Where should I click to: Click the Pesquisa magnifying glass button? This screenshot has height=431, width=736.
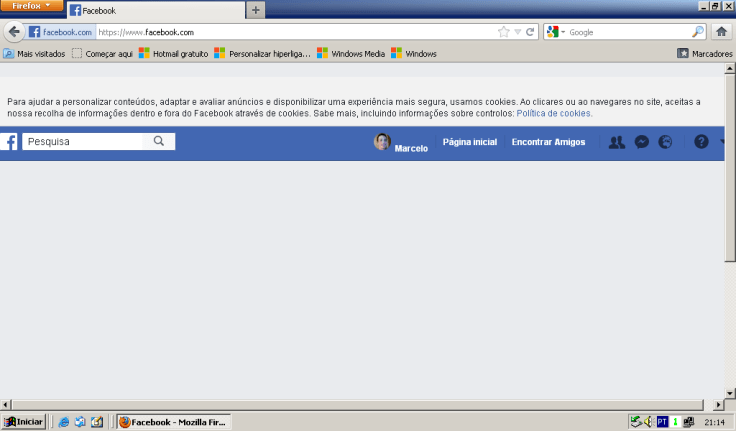point(159,142)
